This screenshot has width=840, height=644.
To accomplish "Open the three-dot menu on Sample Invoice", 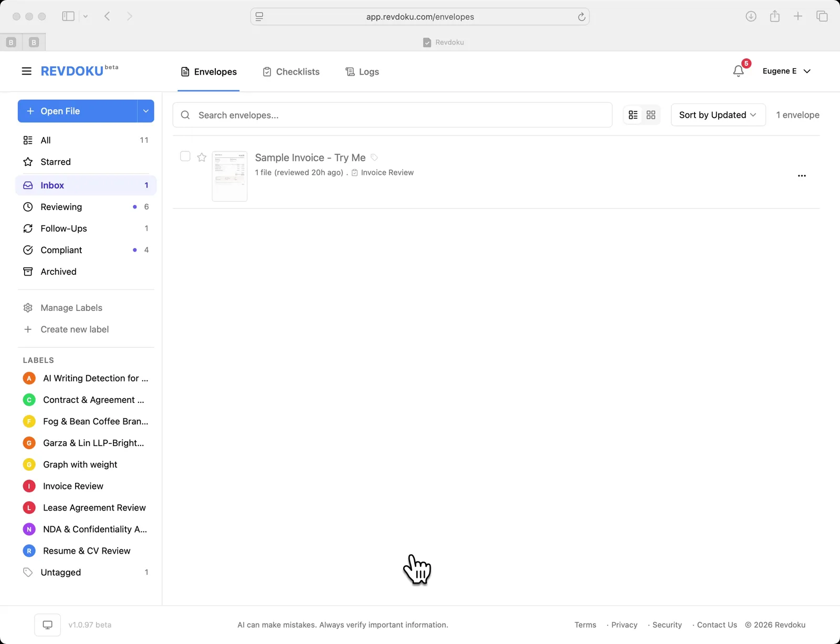I will 801,176.
